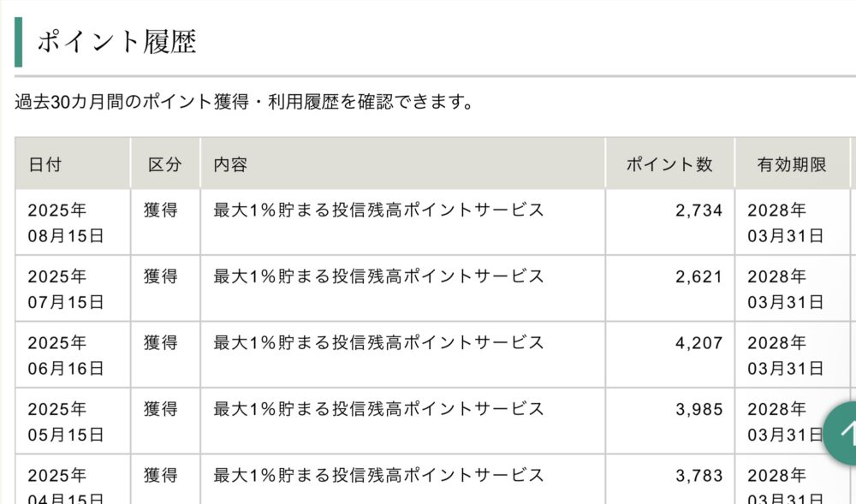Select the 2025年05月15日 date cell
The image size is (856, 504).
pyautogui.click(x=66, y=422)
